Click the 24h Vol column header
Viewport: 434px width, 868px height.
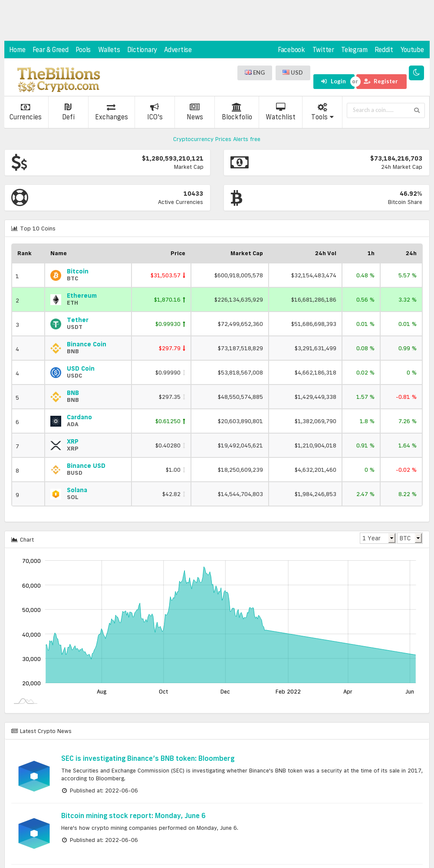325,253
